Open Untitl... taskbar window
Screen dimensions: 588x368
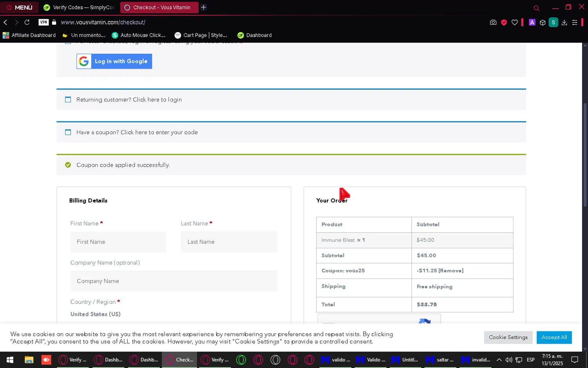[406, 360]
